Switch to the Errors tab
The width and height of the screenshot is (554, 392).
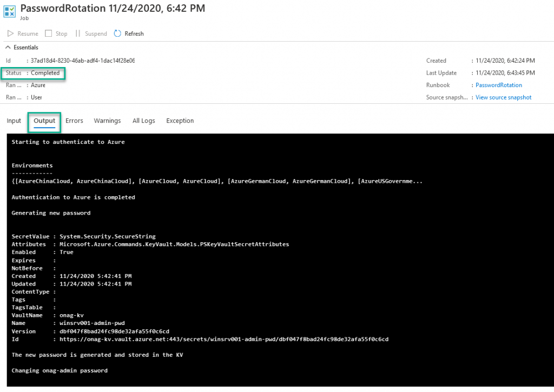click(74, 121)
